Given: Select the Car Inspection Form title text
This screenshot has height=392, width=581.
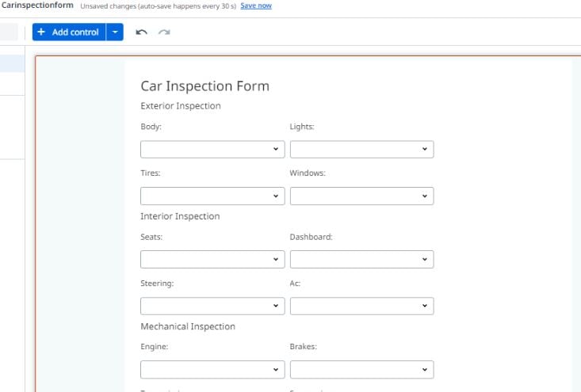Looking at the screenshot, I should [205, 86].
